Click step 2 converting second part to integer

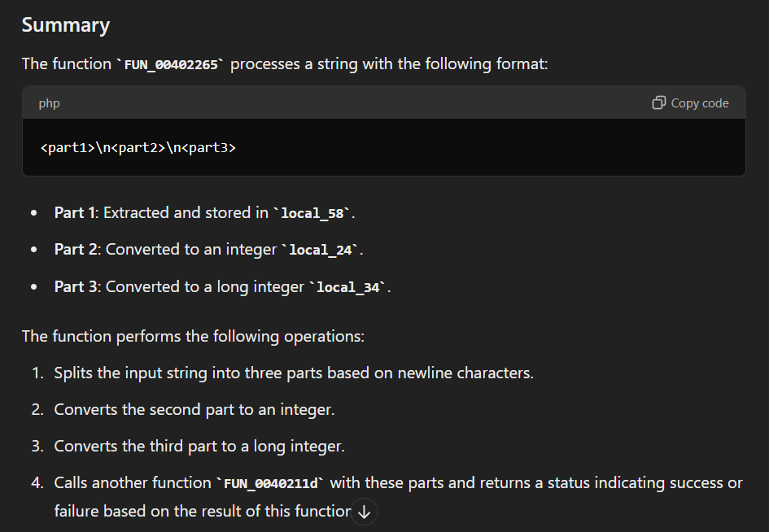[194, 409]
